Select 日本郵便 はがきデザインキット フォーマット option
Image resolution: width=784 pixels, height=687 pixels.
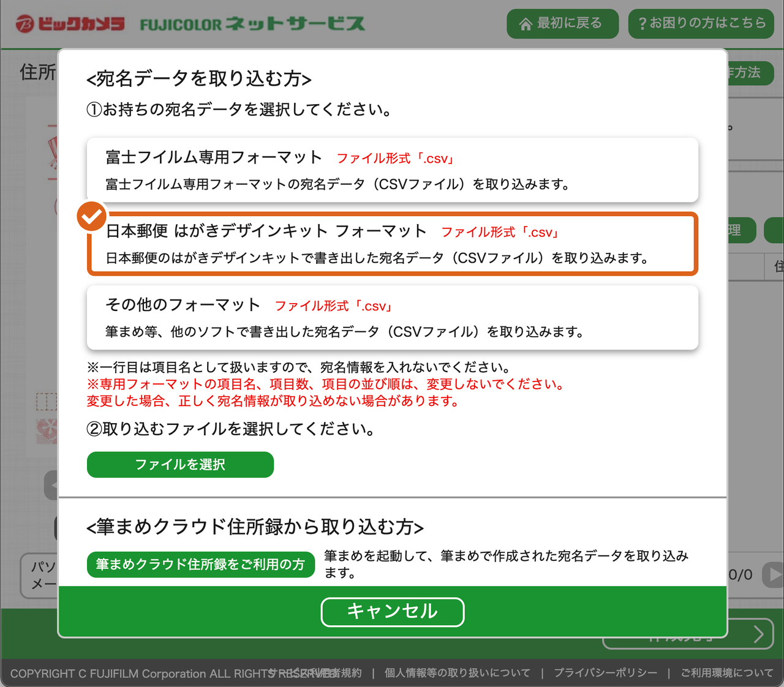pyautogui.click(x=392, y=244)
